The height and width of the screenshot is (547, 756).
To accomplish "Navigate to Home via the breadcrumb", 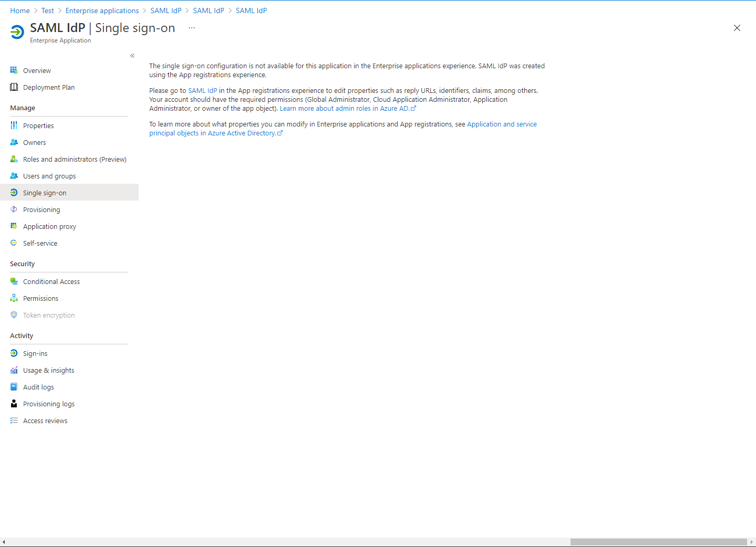I will [19, 10].
